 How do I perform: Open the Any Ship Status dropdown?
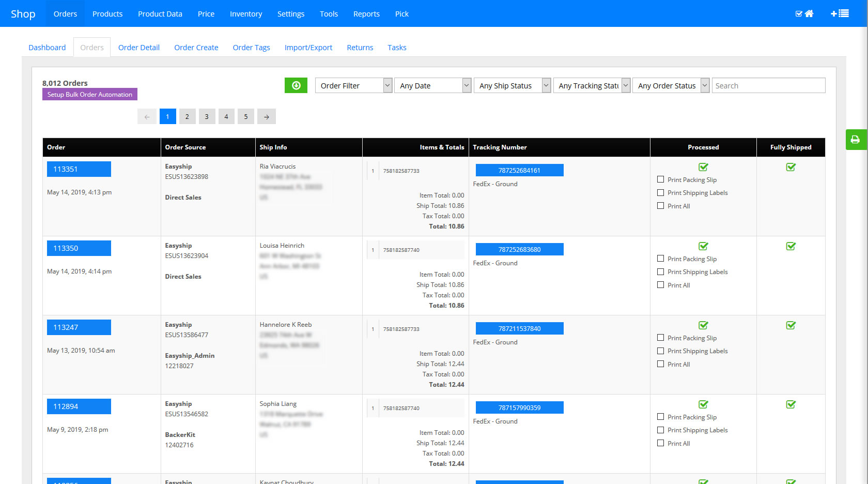click(512, 85)
